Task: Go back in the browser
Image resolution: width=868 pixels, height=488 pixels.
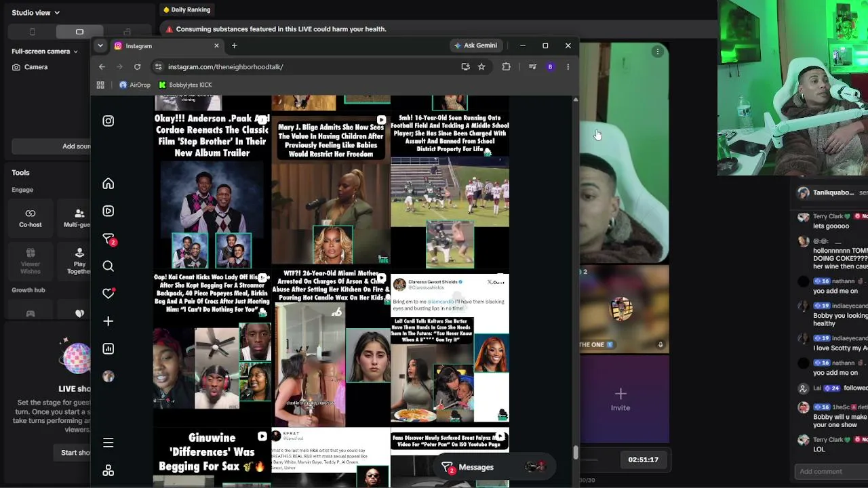Action: (102, 66)
